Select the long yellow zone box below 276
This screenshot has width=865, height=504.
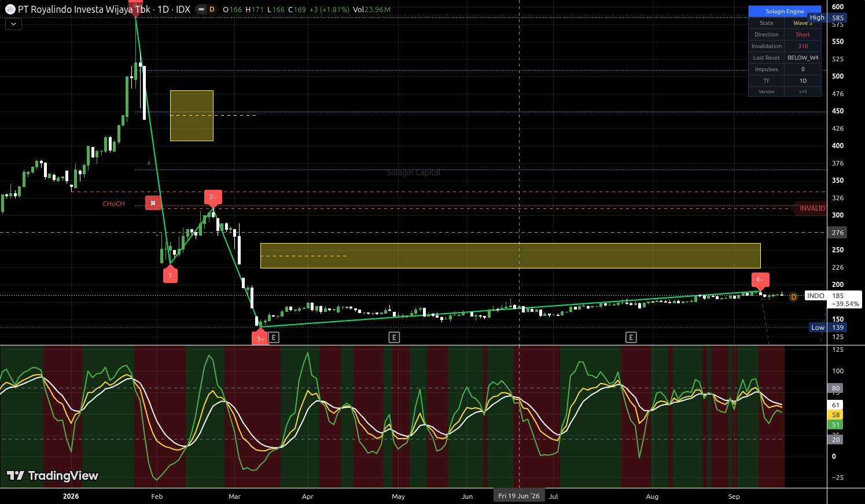510,256
